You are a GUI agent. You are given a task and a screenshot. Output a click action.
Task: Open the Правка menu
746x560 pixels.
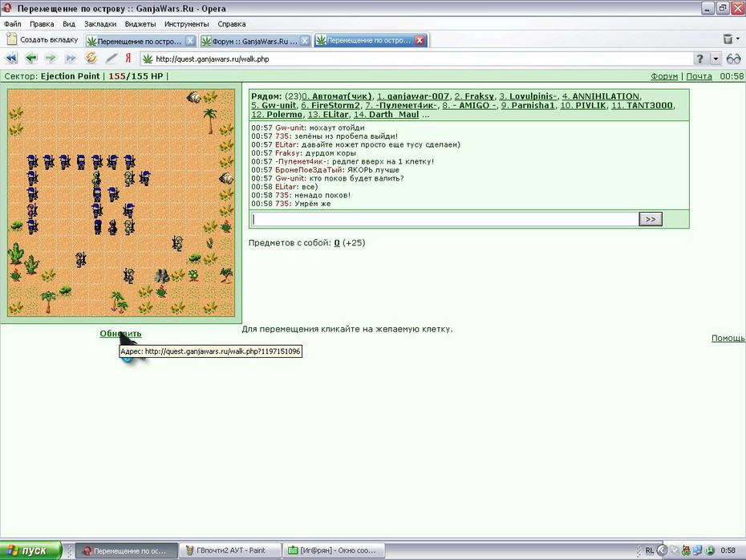click(42, 24)
